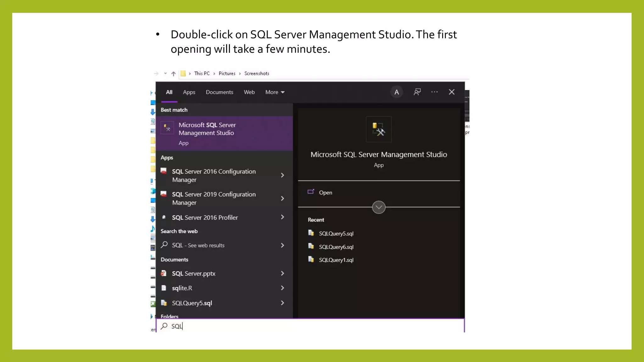
Task: Click the large SSMS app icon in preview
Action: [379, 129]
